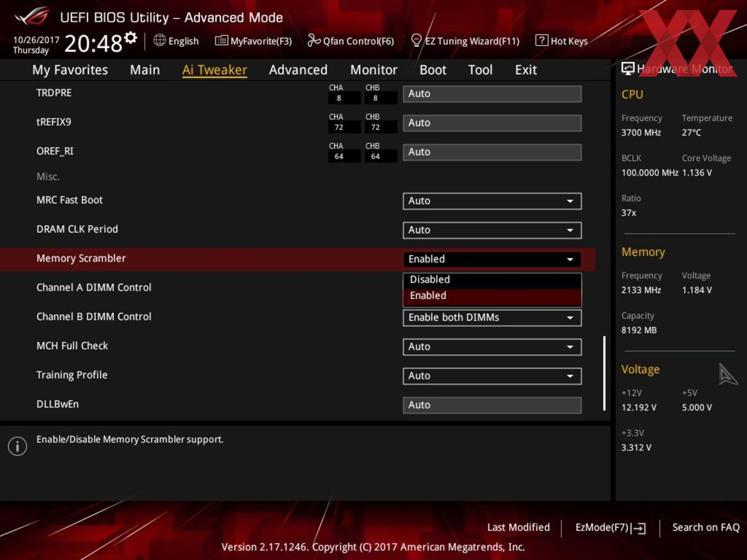This screenshot has width=747, height=560.
Task: Click the OREF_RI Auto input field
Action: [x=492, y=152]
